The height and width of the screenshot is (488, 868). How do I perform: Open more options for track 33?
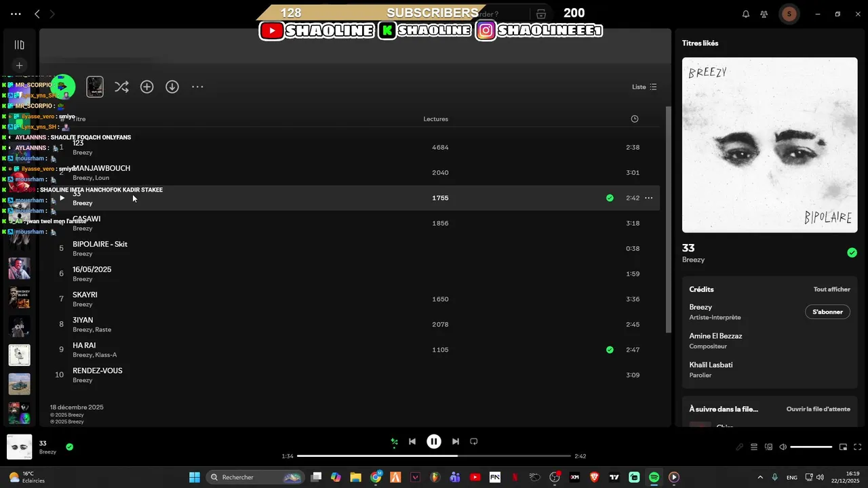[648, 198]
